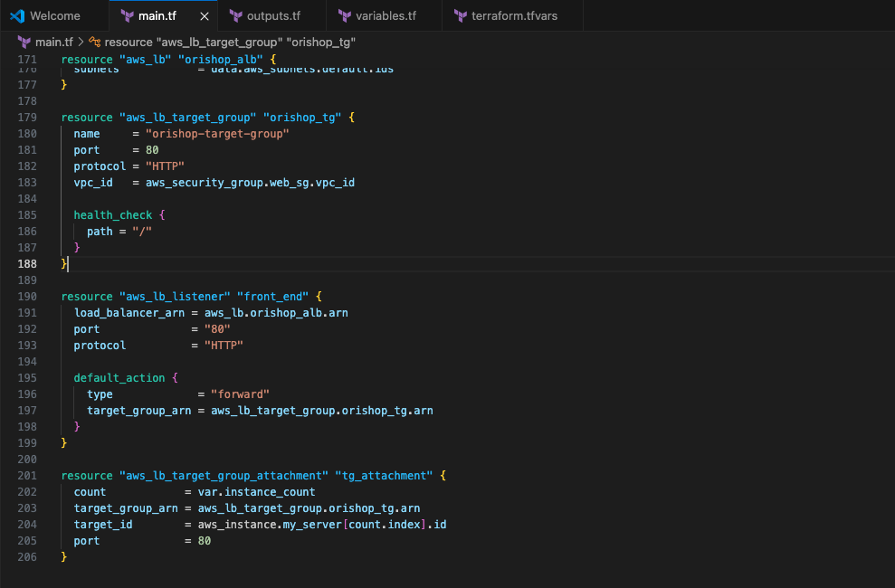Place cursor on "orishop-target-group" name string
Image resolution: width=895 pixels, height=588 pixels.
click(x=217, y=133)
